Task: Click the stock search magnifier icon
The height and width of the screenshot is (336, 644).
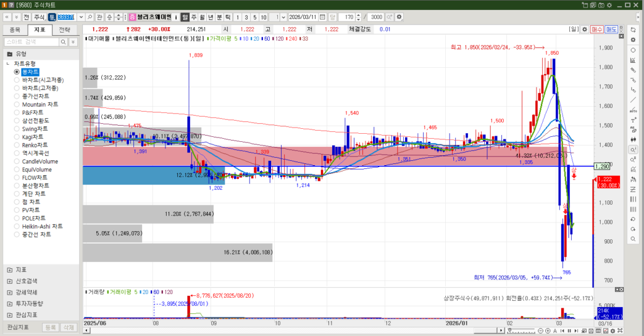Action: [x=89, y=16]
